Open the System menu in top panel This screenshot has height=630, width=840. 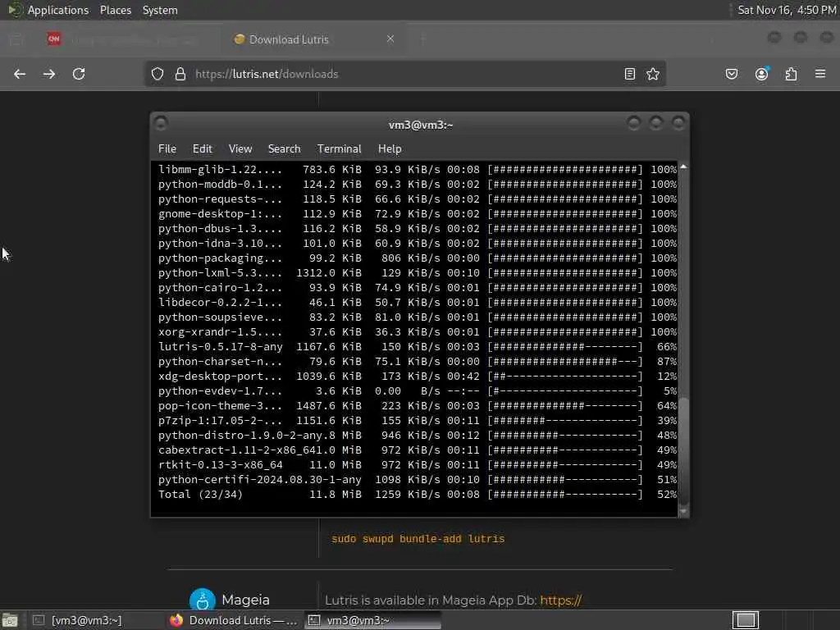160,10
